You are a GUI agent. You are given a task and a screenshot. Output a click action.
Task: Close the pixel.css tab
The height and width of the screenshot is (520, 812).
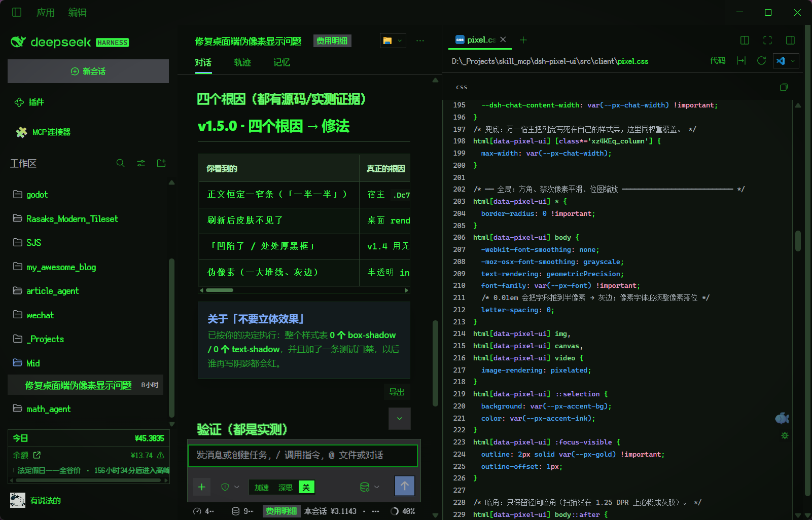(x=503, y=40)
